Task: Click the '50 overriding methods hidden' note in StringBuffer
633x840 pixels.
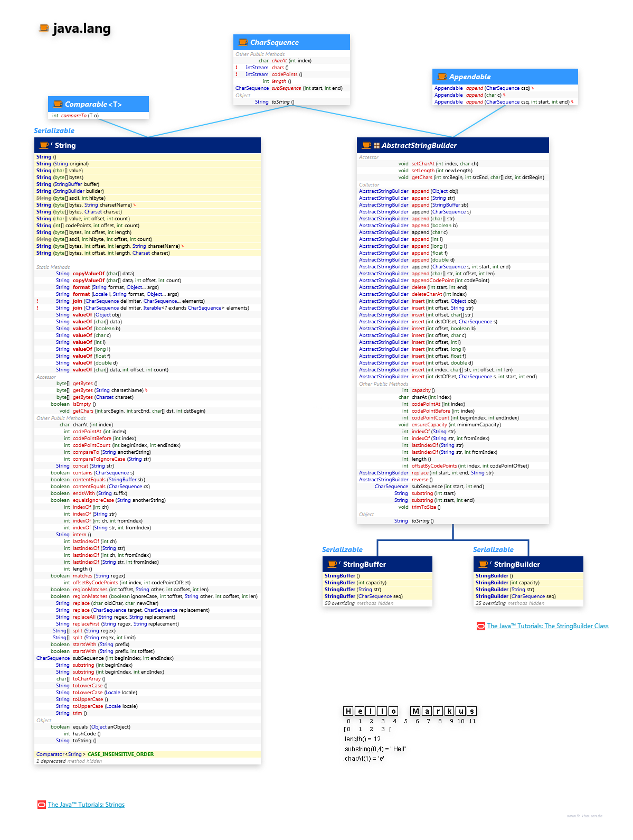Action: (x=358, y=603)
